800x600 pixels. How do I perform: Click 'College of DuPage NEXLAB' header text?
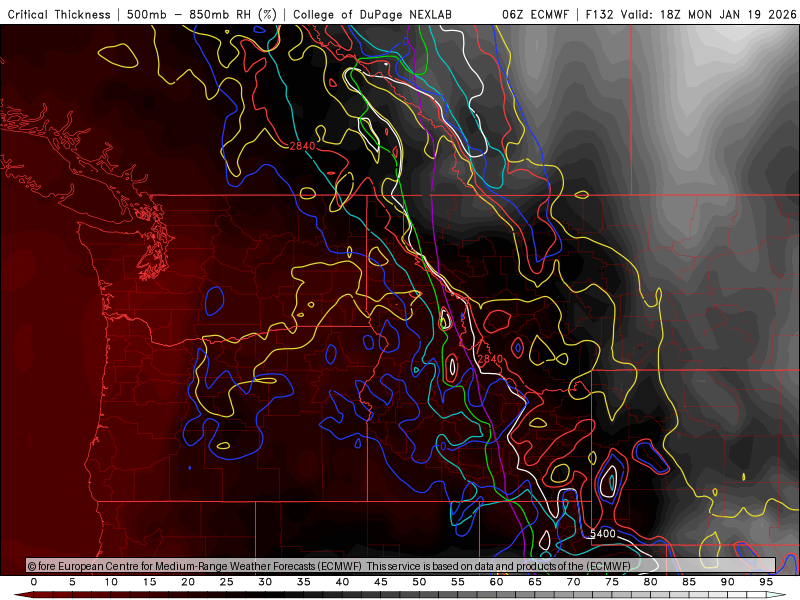372,14
